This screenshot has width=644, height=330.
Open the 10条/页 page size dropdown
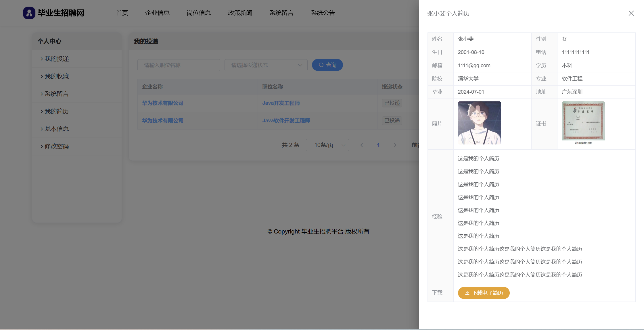click(x=327, y=145)
